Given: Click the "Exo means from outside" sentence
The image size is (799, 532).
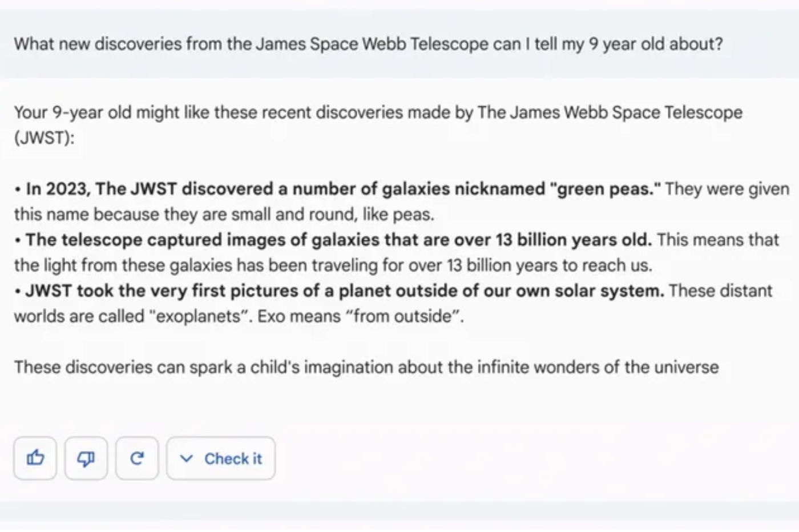Looking at the screenshot, I should click(x=360, y=316).
